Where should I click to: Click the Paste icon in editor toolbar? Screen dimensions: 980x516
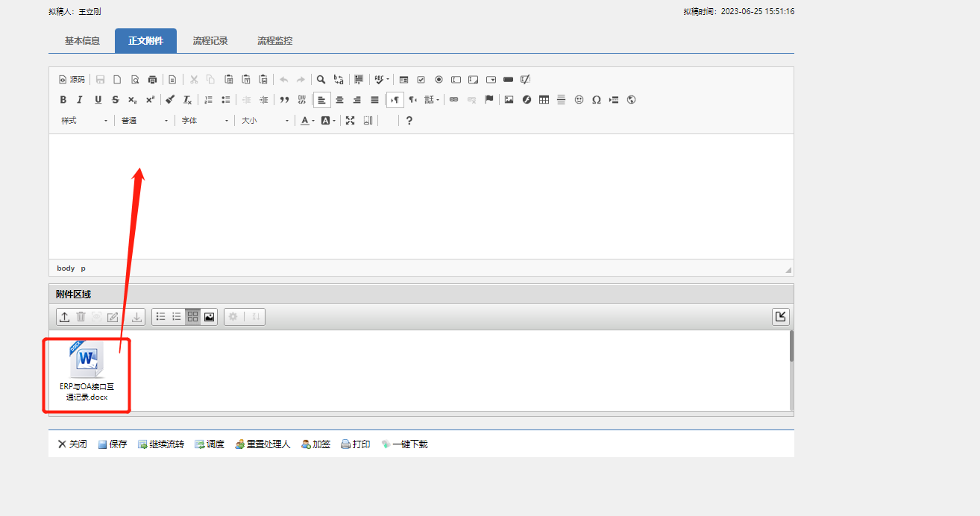[x=228, y=79]
